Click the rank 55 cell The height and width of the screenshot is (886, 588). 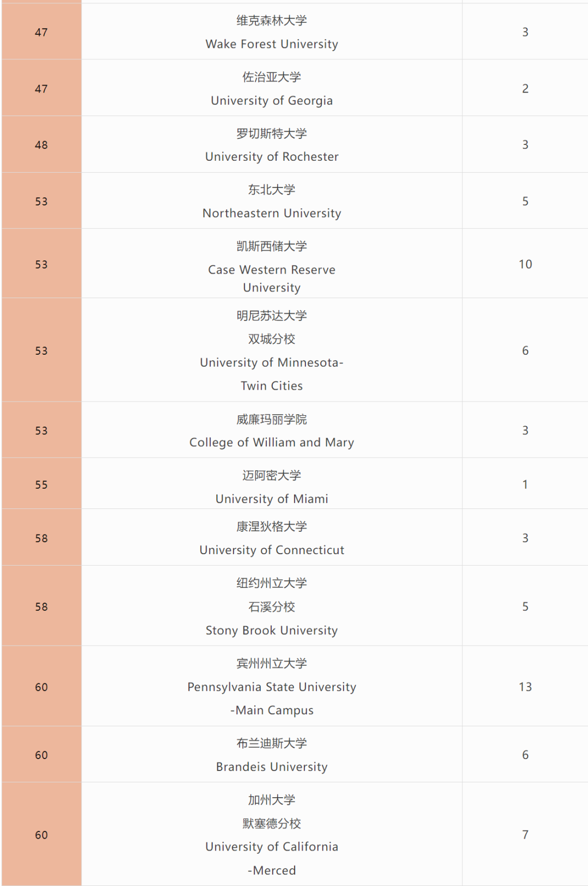[x=41, y=485]
